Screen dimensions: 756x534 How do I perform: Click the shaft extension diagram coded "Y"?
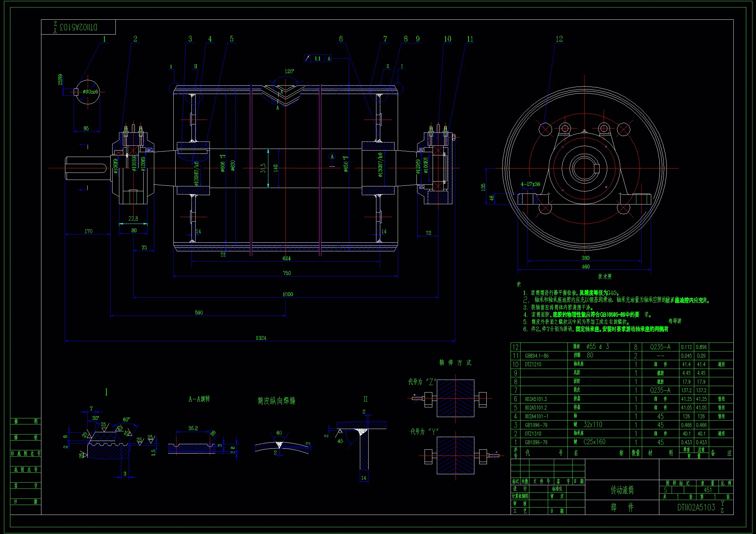click(x=455, y=455)
